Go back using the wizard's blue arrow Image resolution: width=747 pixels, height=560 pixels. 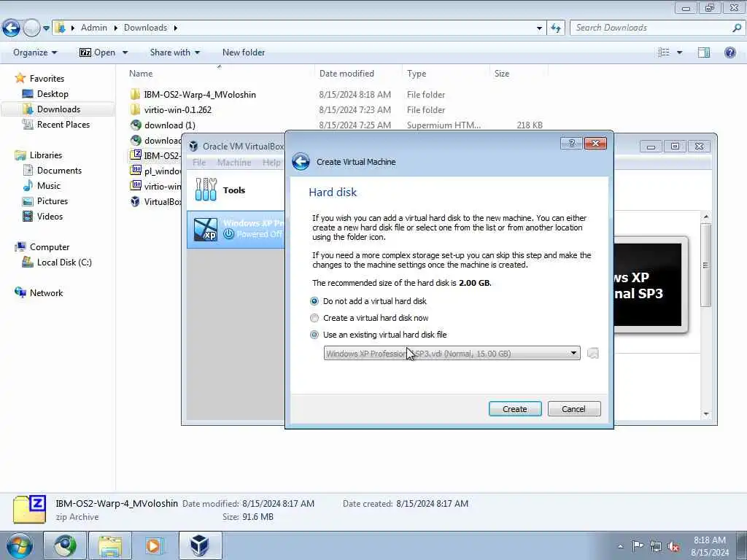[x=301, y=162]
